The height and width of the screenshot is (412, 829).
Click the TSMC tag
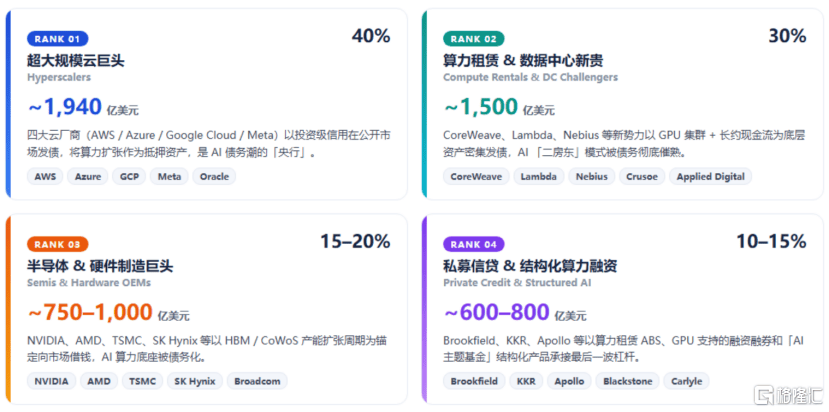point(143,381)
